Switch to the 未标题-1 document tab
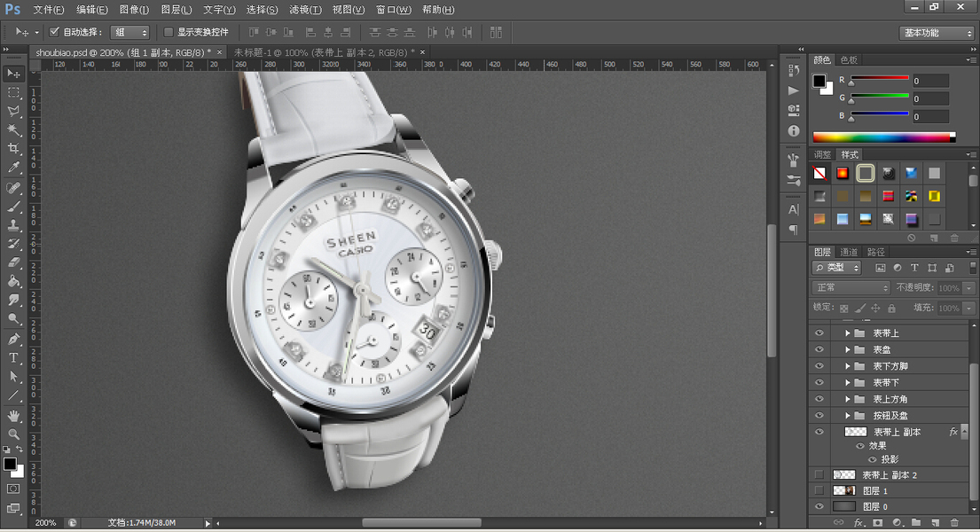Screen dimensions: 980x532 tap(324, 52)
